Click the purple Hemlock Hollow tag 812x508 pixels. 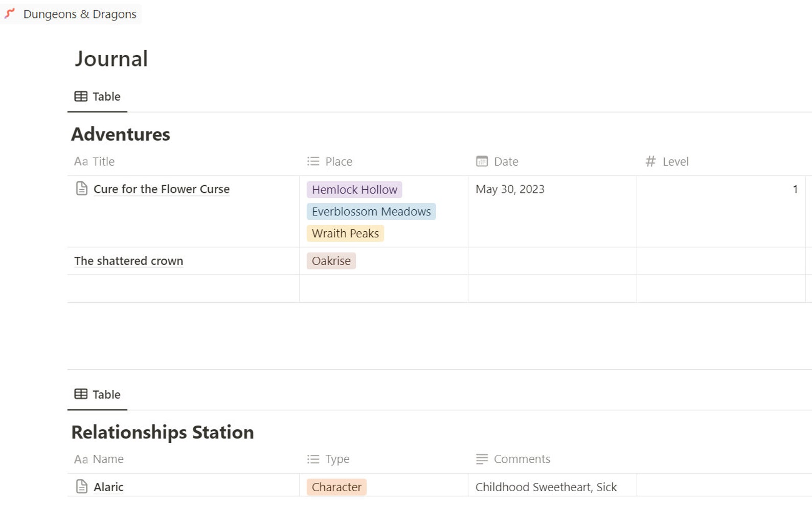point(354,189)
